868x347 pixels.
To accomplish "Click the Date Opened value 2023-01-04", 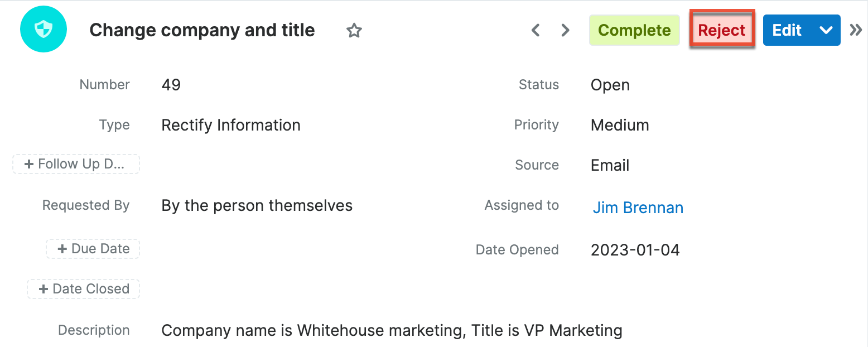I will tap(635, 250).
